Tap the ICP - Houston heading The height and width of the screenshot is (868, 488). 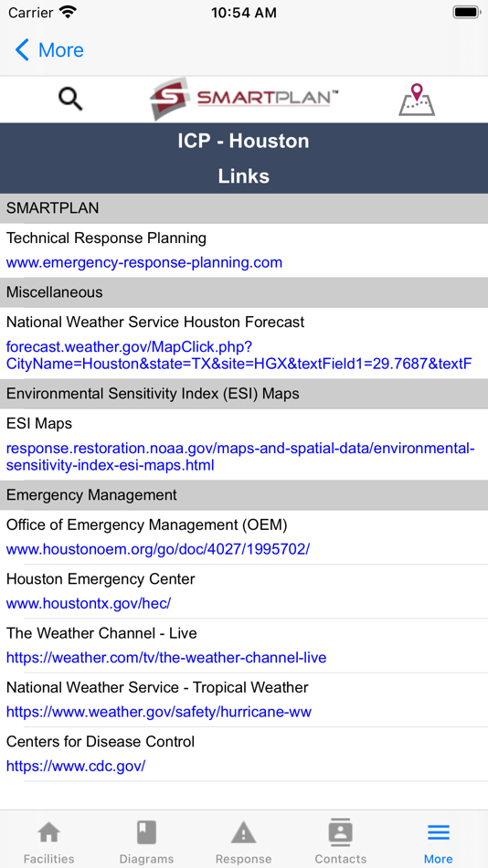pyautogui.click(x=244, y=141)
